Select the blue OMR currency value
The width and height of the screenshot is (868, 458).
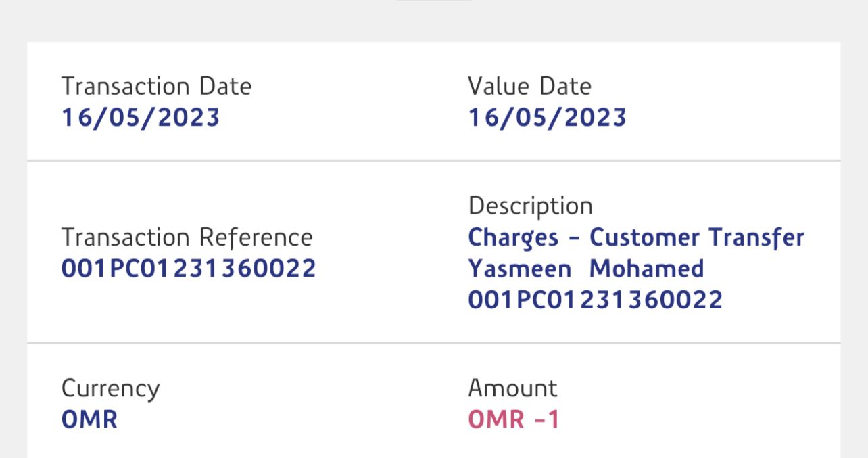coord(89,419)
